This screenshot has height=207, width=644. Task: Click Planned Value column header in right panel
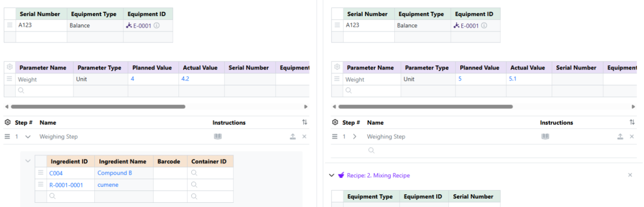[480, 68]
